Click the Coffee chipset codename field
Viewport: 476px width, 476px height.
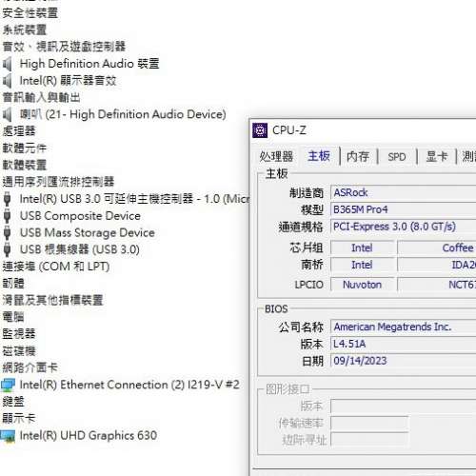tap(437, 248)
